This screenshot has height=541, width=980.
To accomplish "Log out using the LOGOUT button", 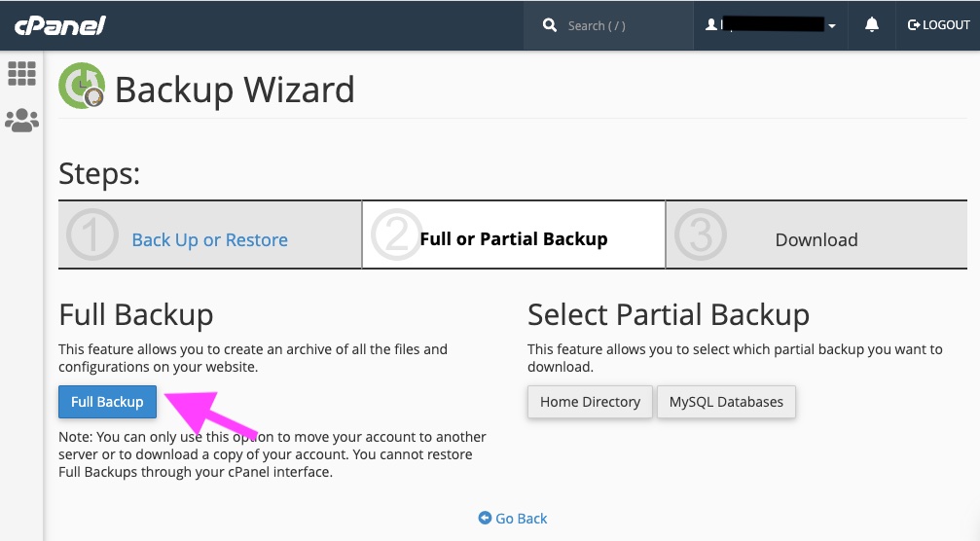I will pyautogui.click(x=938, y=25).
